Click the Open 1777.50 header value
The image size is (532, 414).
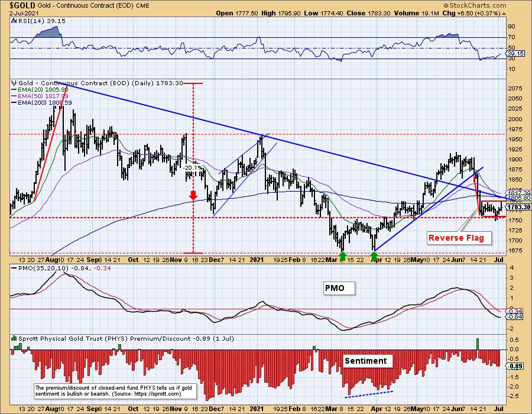click(x=237, y=13)
